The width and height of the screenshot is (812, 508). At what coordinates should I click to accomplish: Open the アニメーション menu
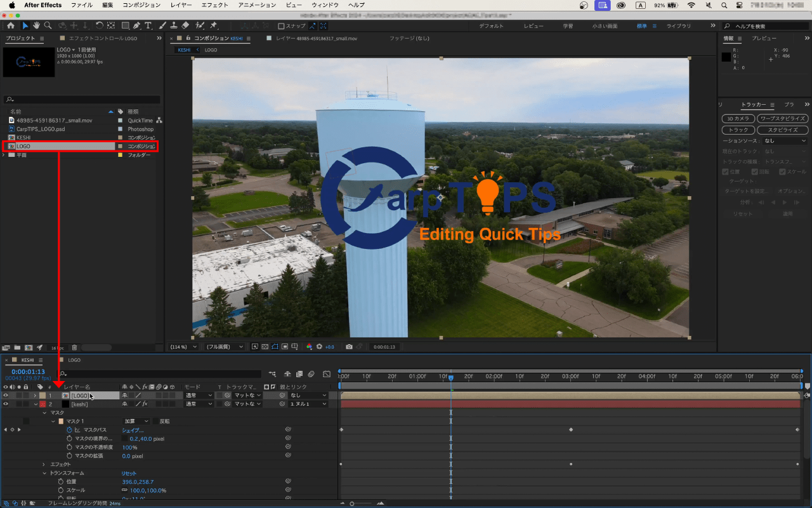click(257, 5)
